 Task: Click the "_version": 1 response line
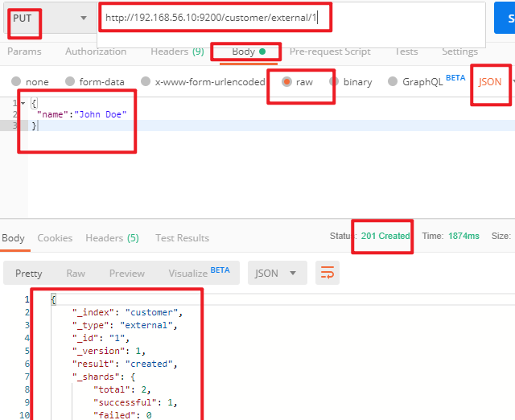tap(109, 351)
